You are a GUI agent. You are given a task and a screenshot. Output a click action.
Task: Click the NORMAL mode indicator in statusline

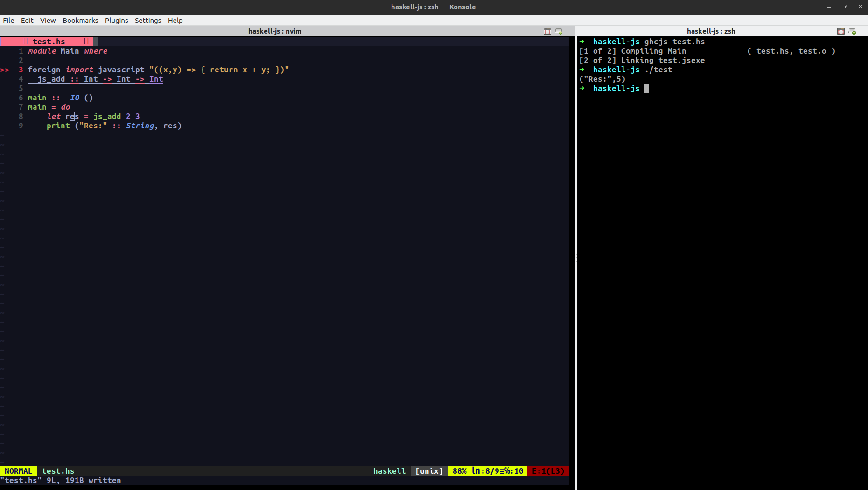tap(19, 471)
